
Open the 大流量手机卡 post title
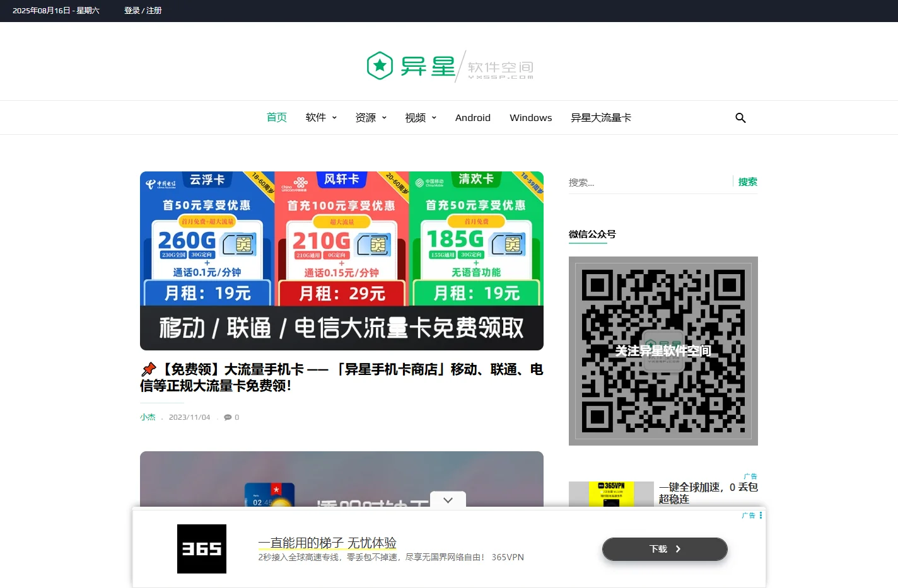pos(342,377)
